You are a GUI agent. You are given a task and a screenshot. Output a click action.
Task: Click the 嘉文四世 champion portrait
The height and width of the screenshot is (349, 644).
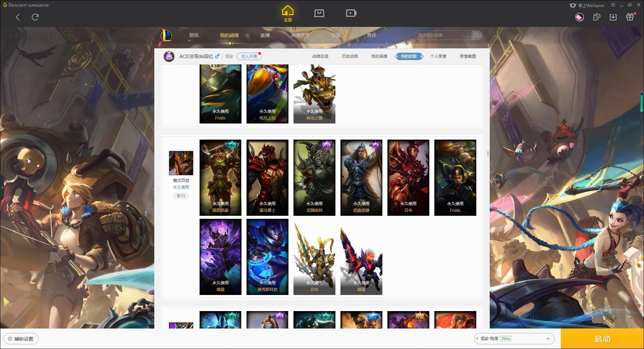pos(181,163)
